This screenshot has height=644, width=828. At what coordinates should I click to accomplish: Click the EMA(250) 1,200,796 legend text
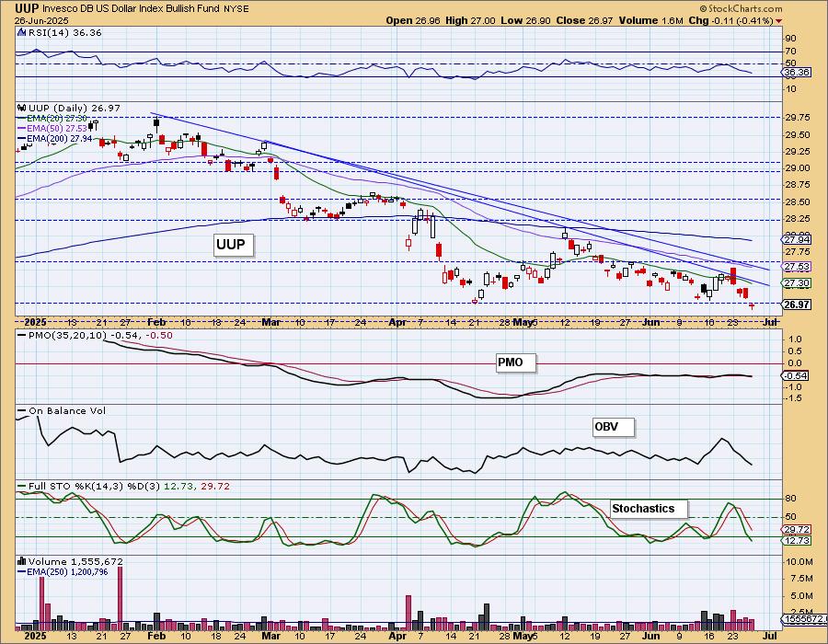pyautogui.click(x=67, y=572)
